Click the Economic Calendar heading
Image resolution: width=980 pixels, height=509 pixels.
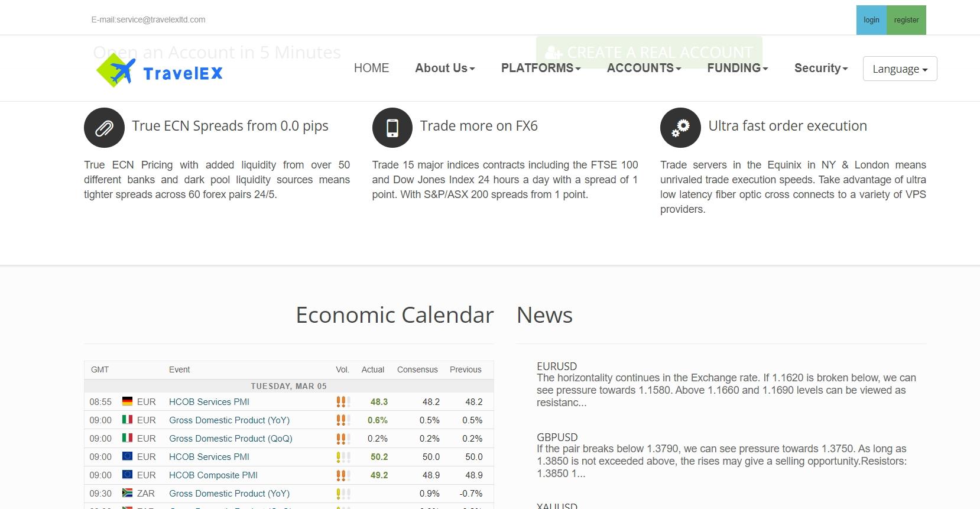395,315
